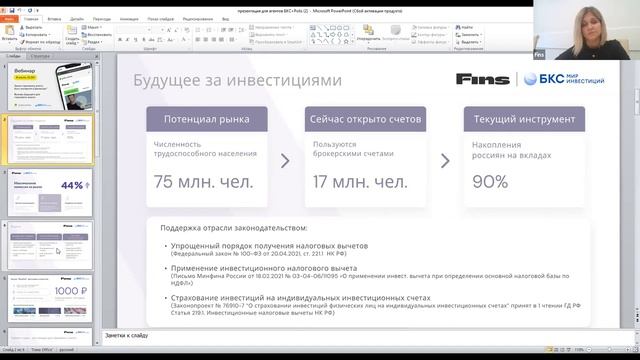Image resolution: width=640 pixels, height=360 pixels.
Task: Open the Shape Outline (Контур фигуры) dropdown
Action: (430, 35)
